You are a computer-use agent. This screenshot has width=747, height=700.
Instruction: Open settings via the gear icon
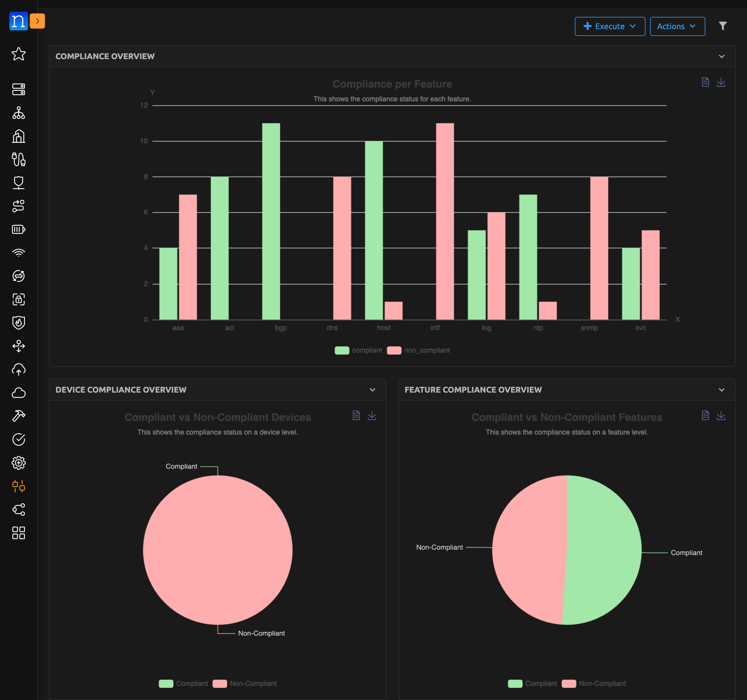click(x=18, y=463)
